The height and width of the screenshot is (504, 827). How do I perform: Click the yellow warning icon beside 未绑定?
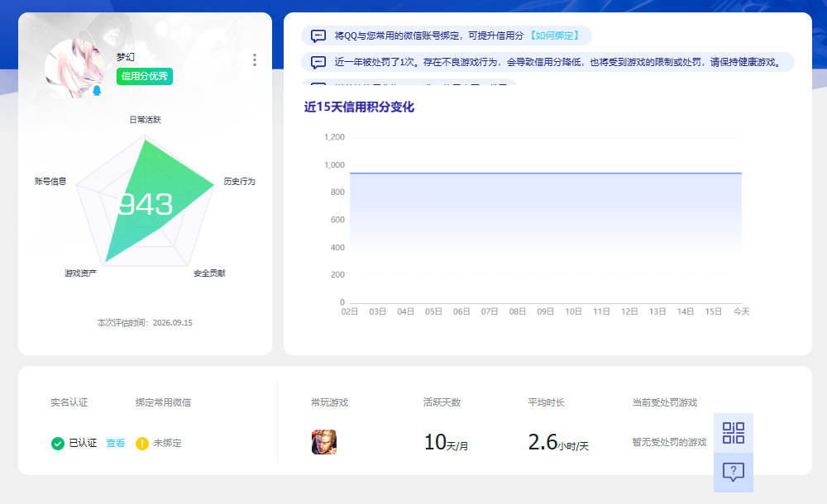click(x=142, y=444)
